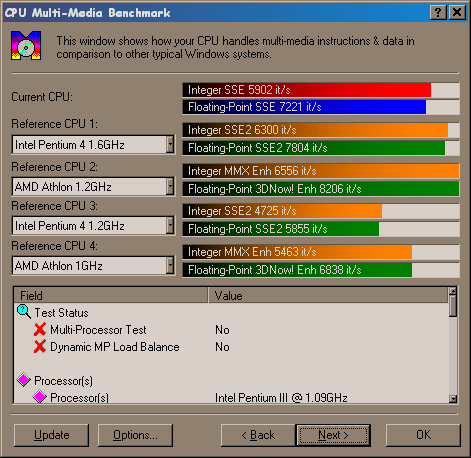Select the Processor(s) group row
The height and width of the screenshot is (458, 471).
coord(231,381)
